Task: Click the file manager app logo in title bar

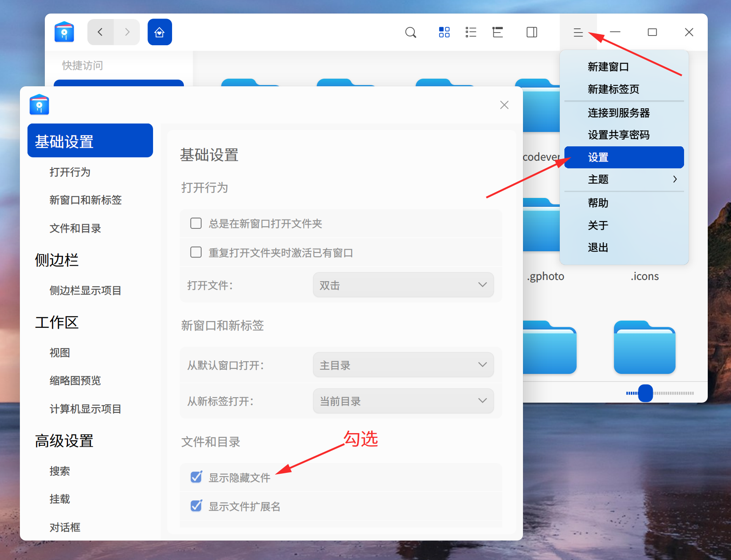Action: coord(64,32)
